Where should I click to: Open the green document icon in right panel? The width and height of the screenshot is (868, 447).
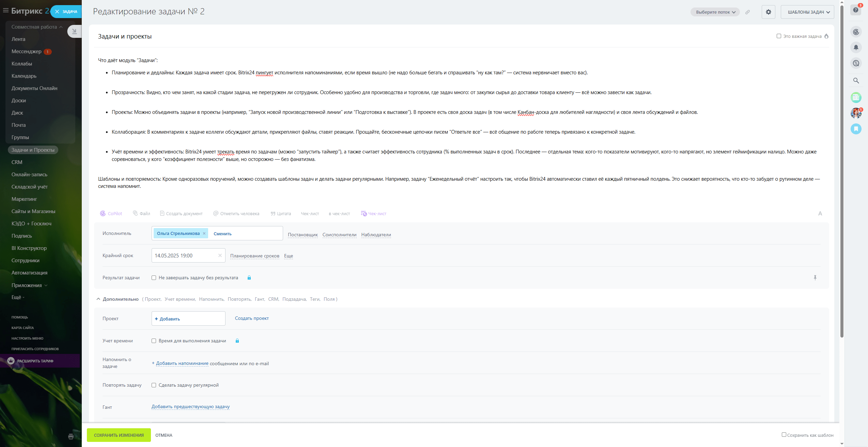856,98
